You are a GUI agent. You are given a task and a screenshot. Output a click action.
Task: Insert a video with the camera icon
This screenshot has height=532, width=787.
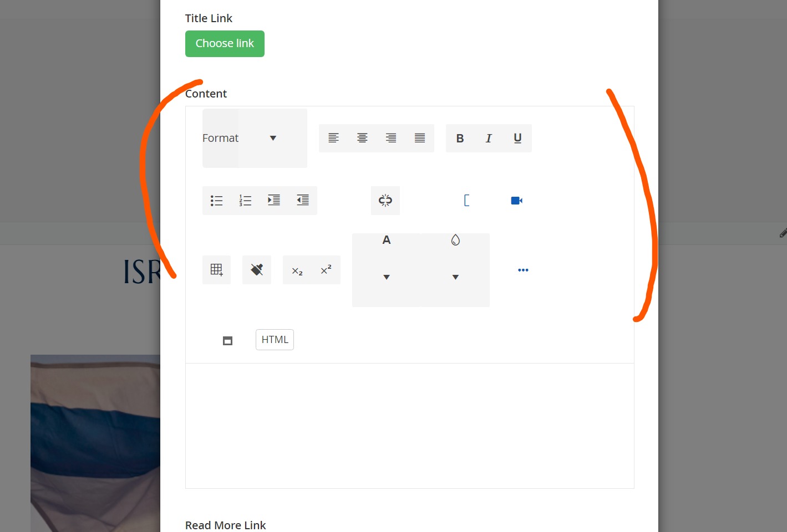pos(517,201)
